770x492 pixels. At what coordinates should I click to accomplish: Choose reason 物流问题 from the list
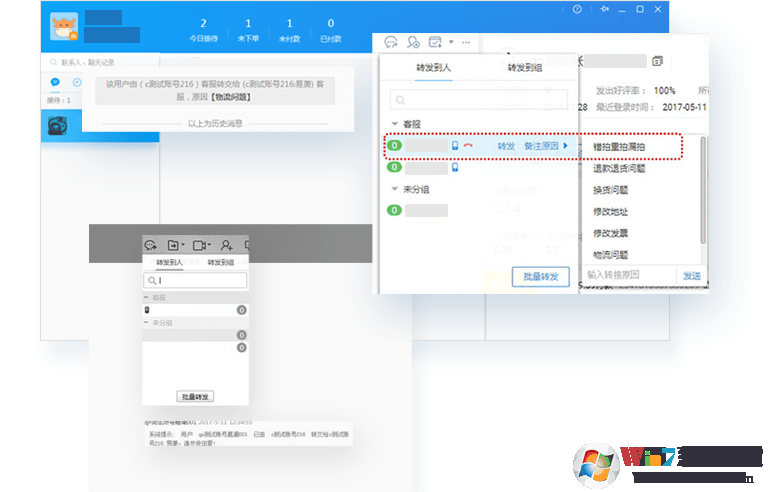click(610, 255)
